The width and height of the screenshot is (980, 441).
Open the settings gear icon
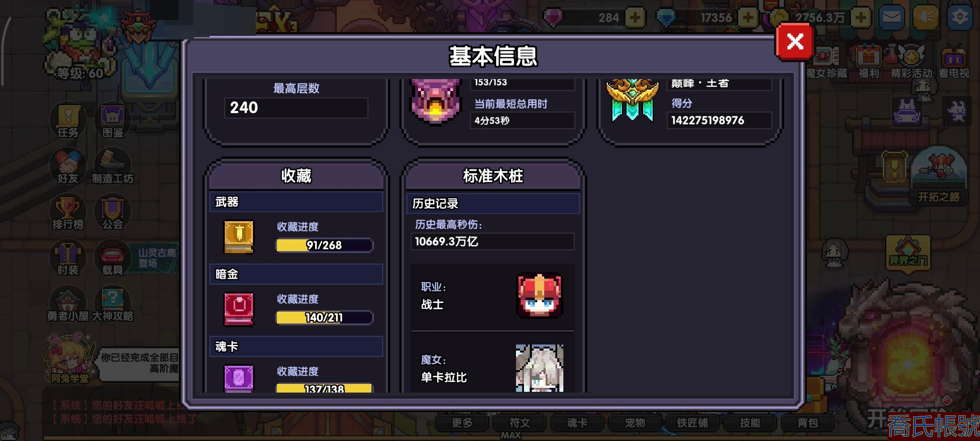959,17
